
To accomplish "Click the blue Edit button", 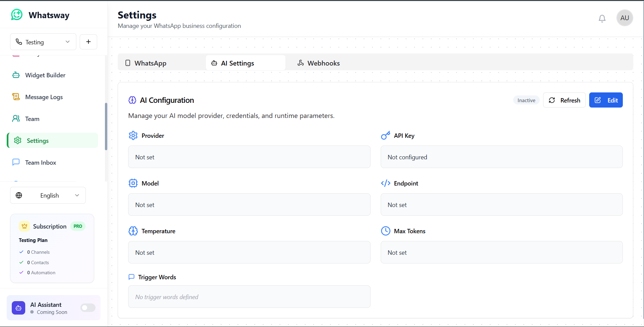I will tap(606, 100).
